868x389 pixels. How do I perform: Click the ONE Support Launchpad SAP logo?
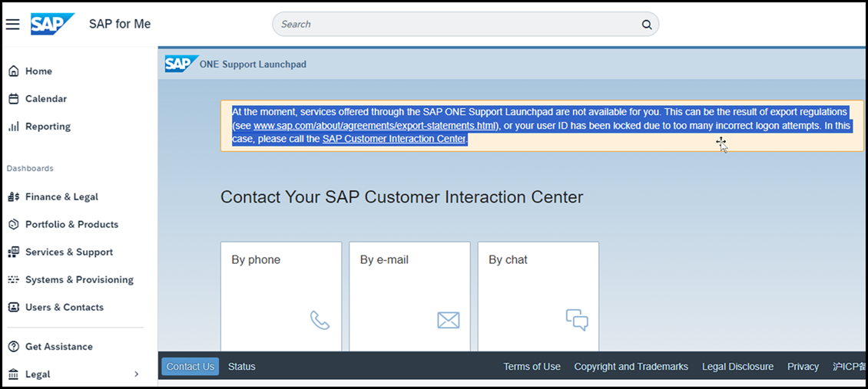tap(181, 64)
